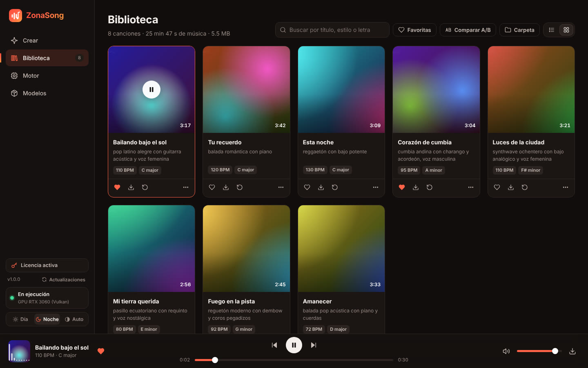
Task: Open more options for Tu recuerdo
Action: point(281,187)
